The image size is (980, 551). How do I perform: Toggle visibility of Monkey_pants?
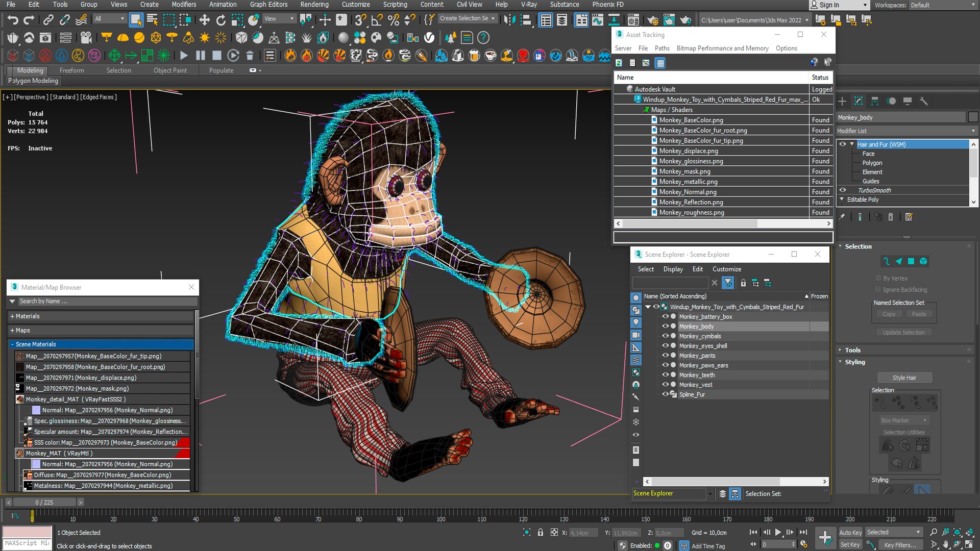pos(666,355)
